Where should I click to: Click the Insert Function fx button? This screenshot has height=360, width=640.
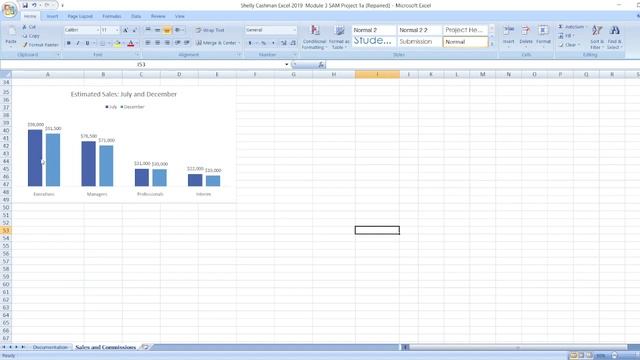pyautogui.click(x=321, y=64)
